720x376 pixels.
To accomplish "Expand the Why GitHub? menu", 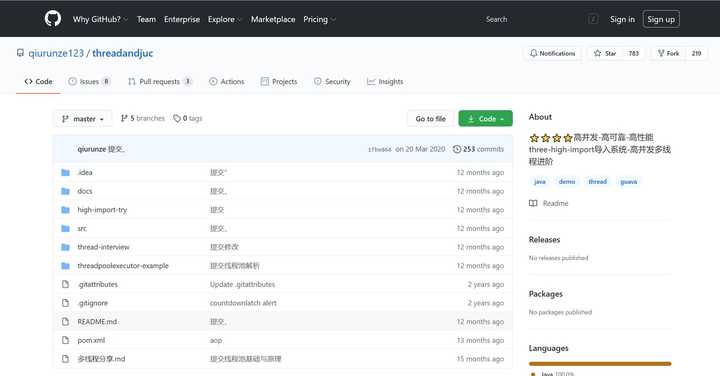I will click(100, 19).
